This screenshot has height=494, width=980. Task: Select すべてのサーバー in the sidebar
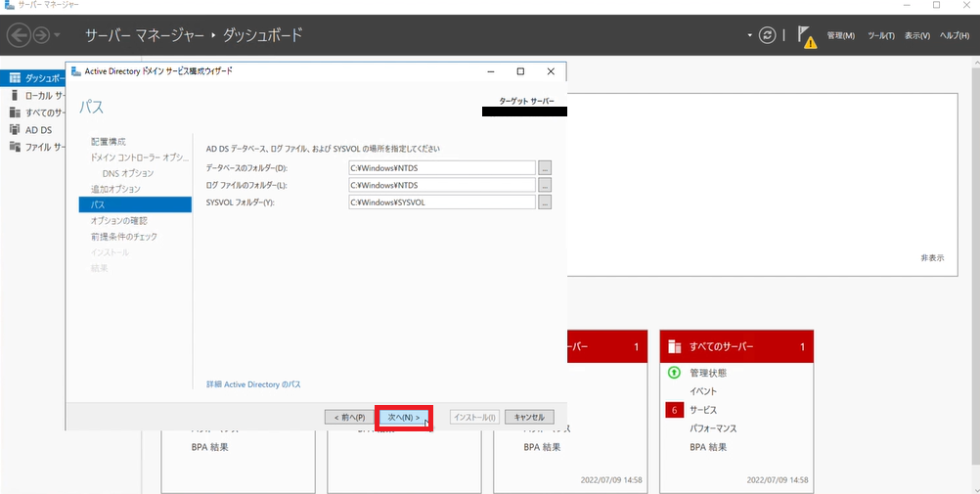coord(32,112)
